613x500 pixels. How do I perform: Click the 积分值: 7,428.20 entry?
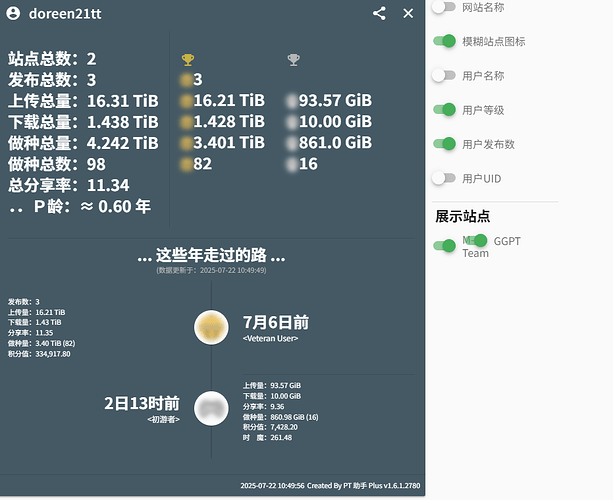(270, 427)
